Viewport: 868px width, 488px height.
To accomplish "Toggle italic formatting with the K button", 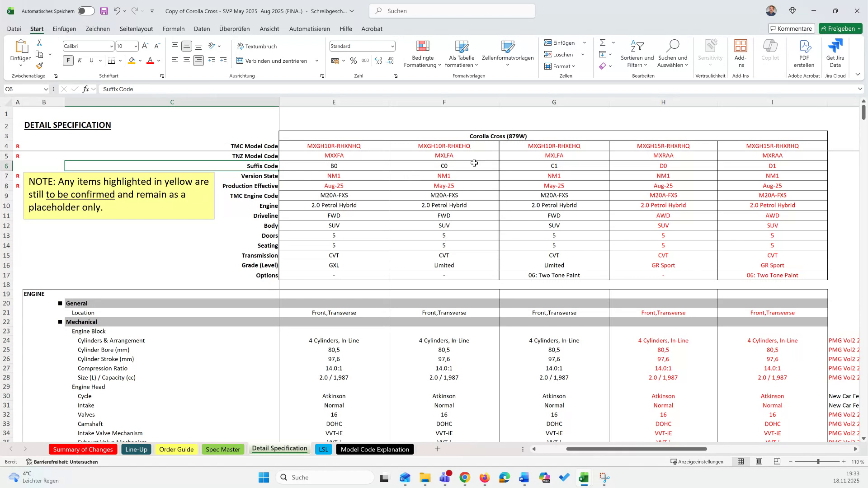I will click(80, 60).
